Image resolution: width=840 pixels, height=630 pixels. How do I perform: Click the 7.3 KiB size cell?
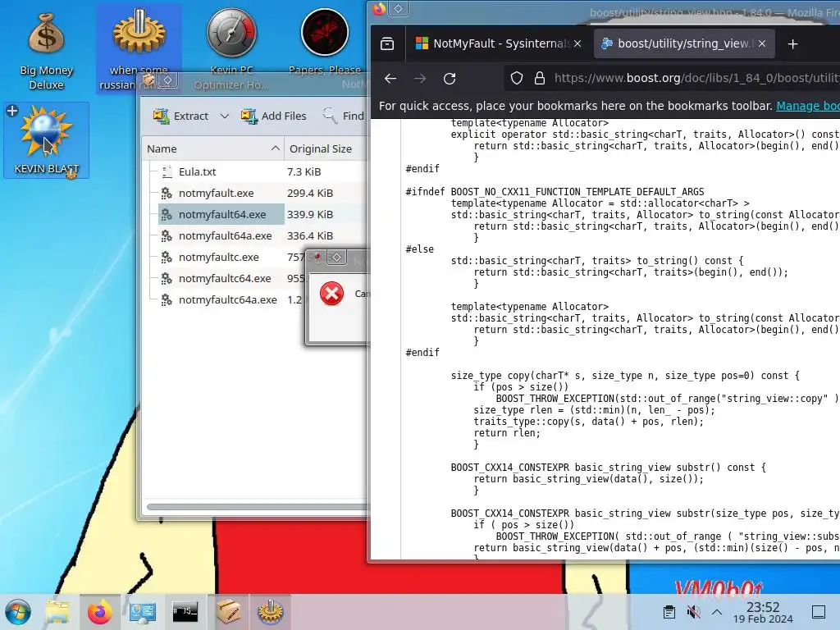click(304, 172)
